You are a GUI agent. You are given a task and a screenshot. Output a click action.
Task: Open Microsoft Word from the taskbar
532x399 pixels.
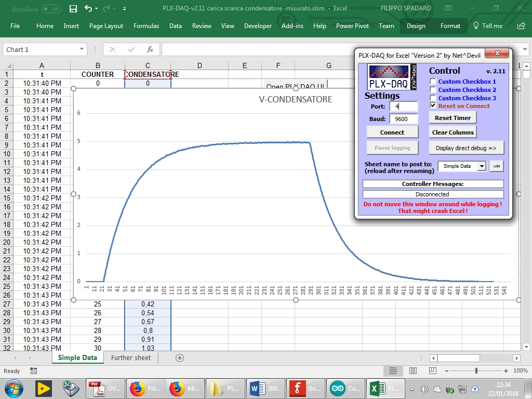265,389
